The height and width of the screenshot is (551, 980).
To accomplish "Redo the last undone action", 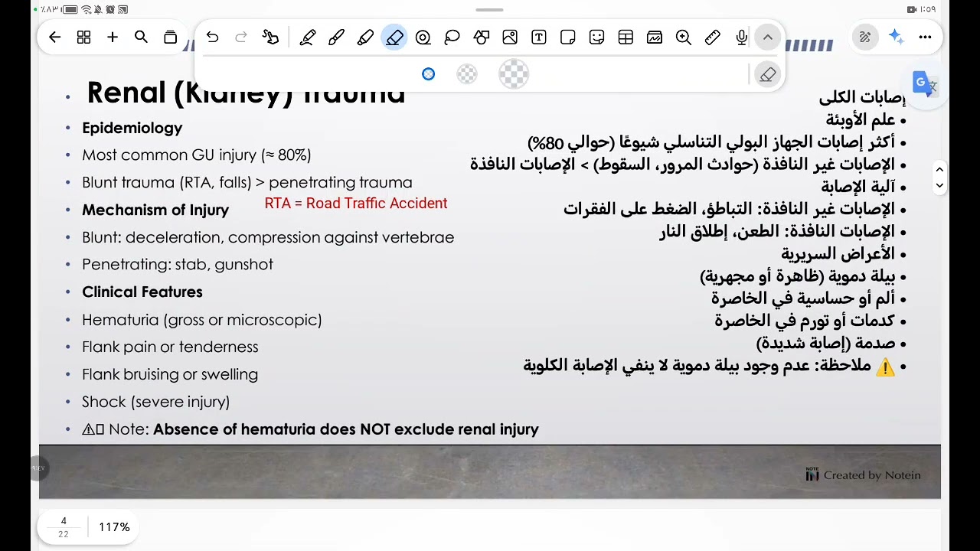I will pyautogui.click(x=240, y=37).
